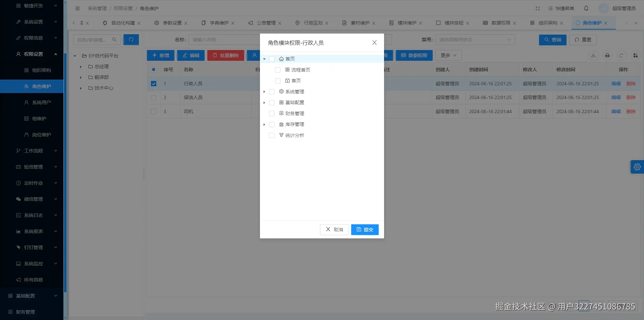
Task: Expand the 库存管理 node in dialog
Action: point(264,125)
